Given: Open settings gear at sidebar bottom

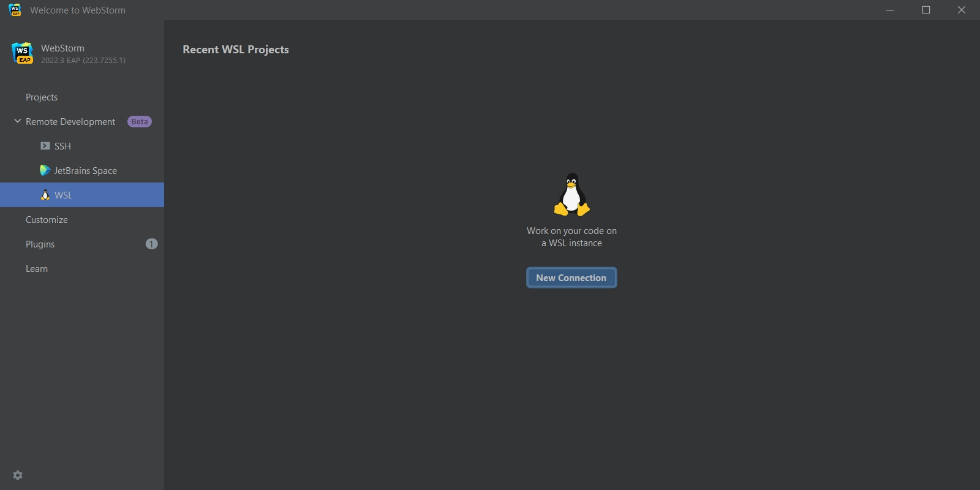Looking at the screenshot, I should (18, 475).
